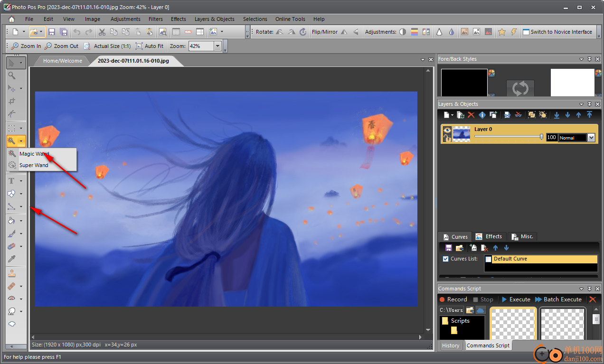Viewport: 604px width, 364px height.
Task: Click the Zoom In button
Action: click(26, 46)
